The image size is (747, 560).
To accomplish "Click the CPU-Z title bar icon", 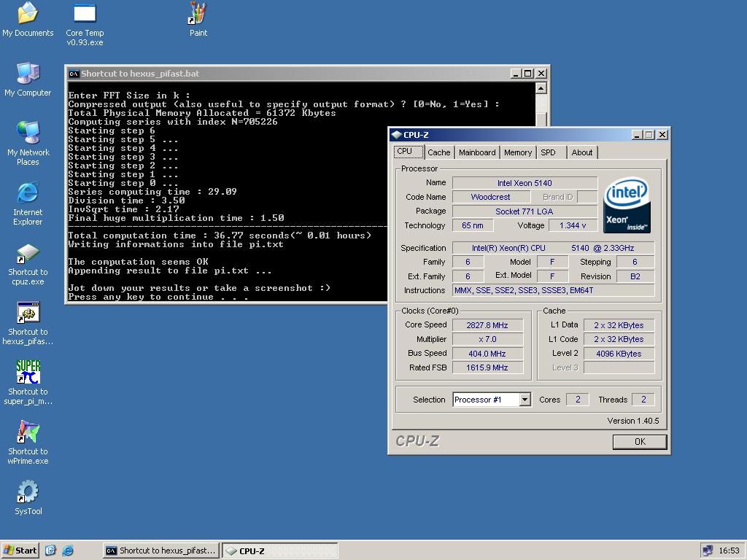I will [x=396, y=135].
